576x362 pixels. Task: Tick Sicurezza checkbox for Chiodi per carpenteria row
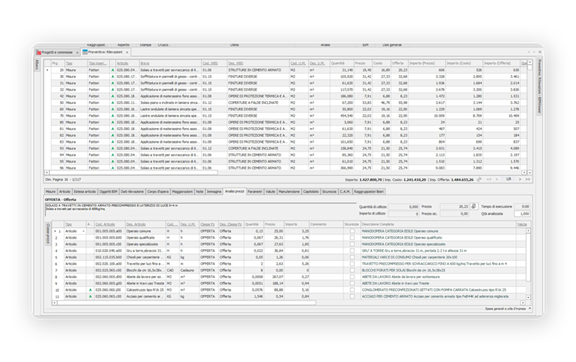(352, 257)
